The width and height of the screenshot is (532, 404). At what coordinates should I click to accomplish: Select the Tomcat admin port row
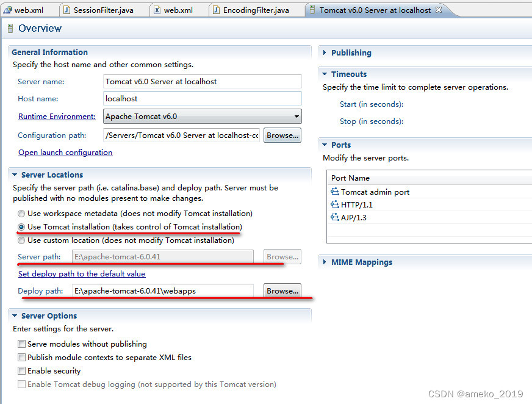[430, 192]
